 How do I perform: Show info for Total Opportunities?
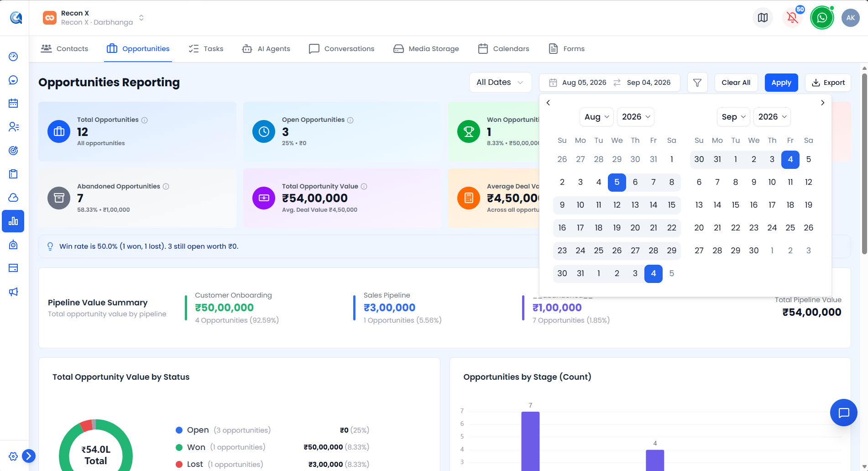145,120
